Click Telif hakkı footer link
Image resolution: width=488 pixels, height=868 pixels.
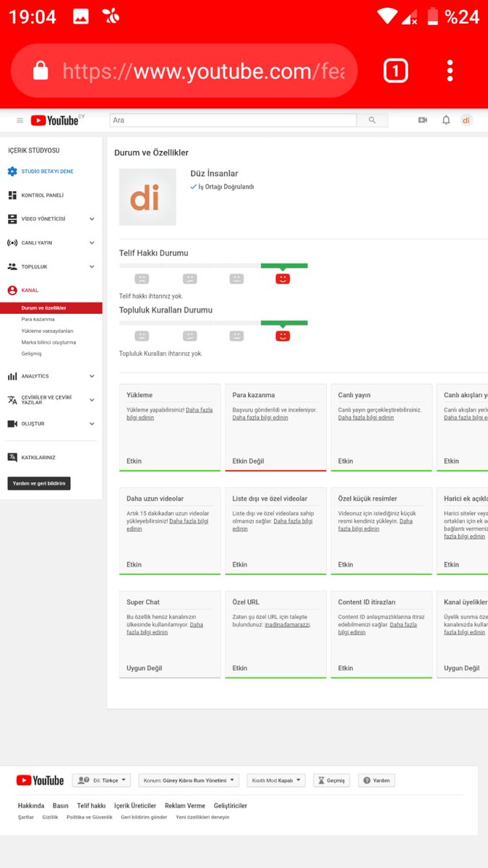[91, 806]
